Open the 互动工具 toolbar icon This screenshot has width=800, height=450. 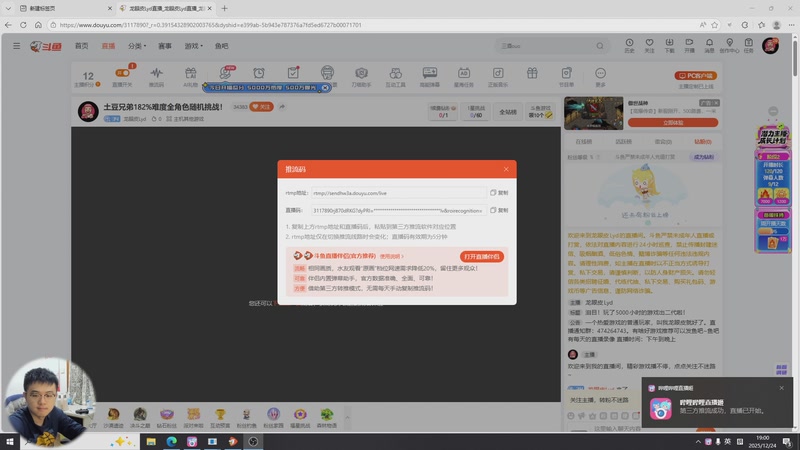tap(395, 77)
